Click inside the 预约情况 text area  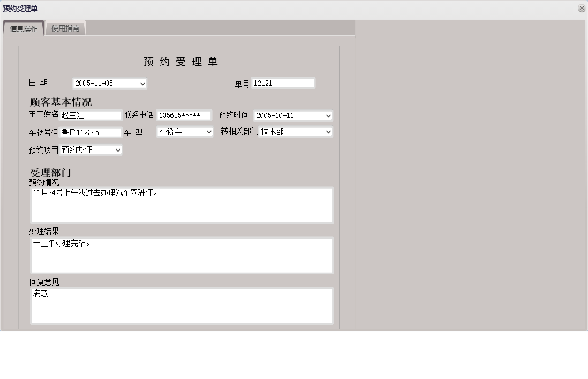tap(182, 205)
